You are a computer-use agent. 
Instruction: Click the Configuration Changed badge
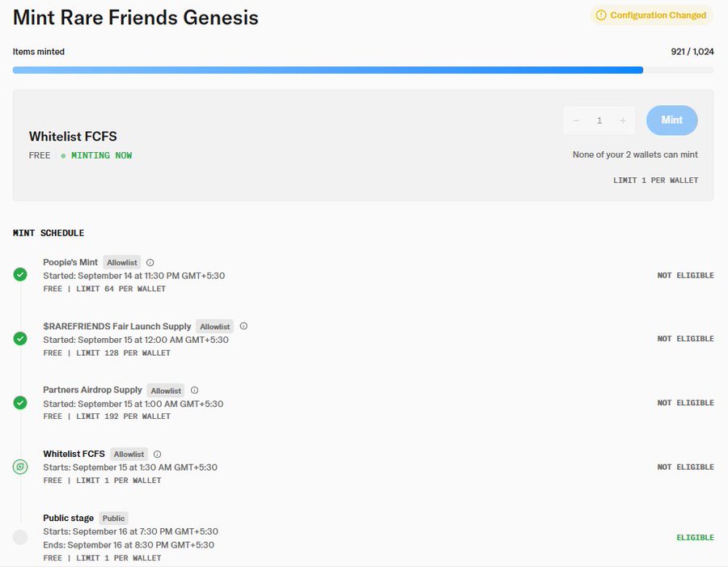pos(651,15)
